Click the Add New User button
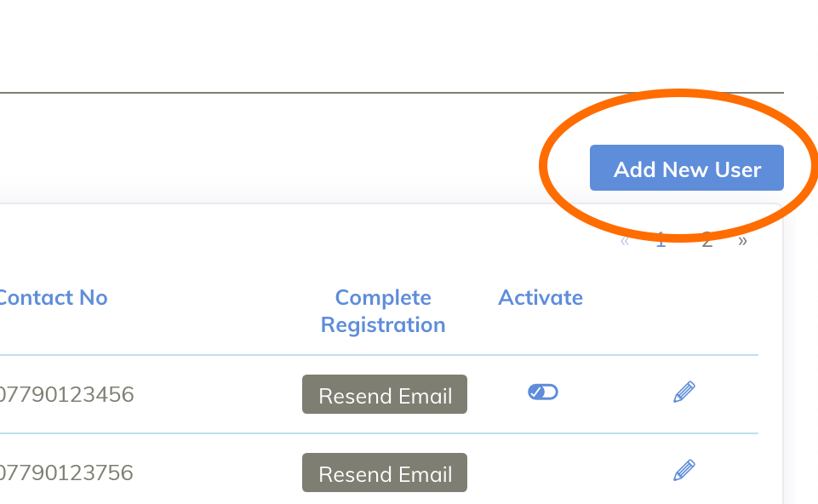Screen dimensions: 818x504 686,169
